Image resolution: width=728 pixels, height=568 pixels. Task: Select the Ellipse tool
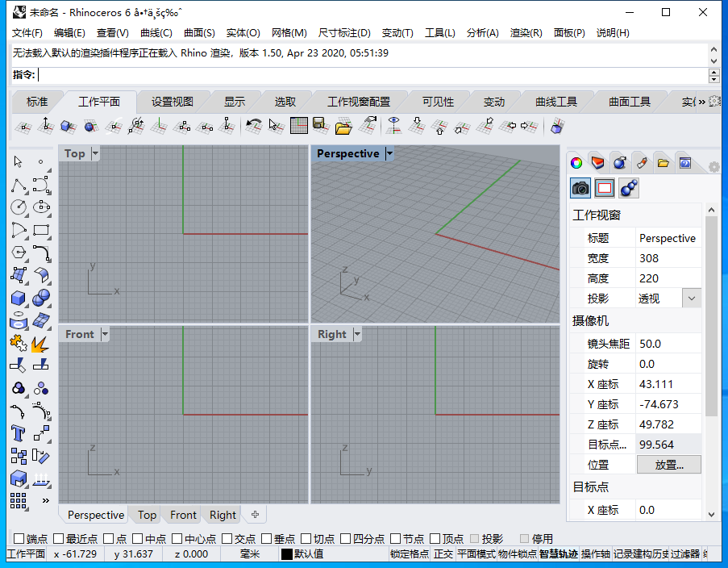[41, 207]
